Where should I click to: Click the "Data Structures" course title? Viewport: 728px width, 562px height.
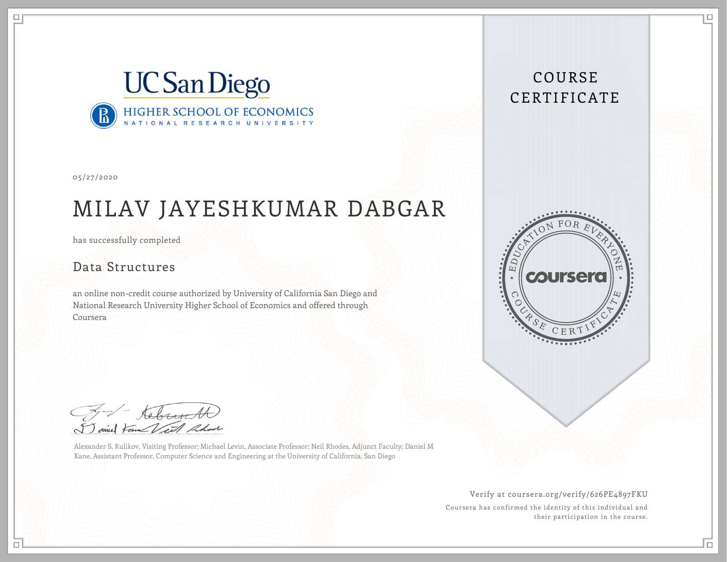pos(124,267)
